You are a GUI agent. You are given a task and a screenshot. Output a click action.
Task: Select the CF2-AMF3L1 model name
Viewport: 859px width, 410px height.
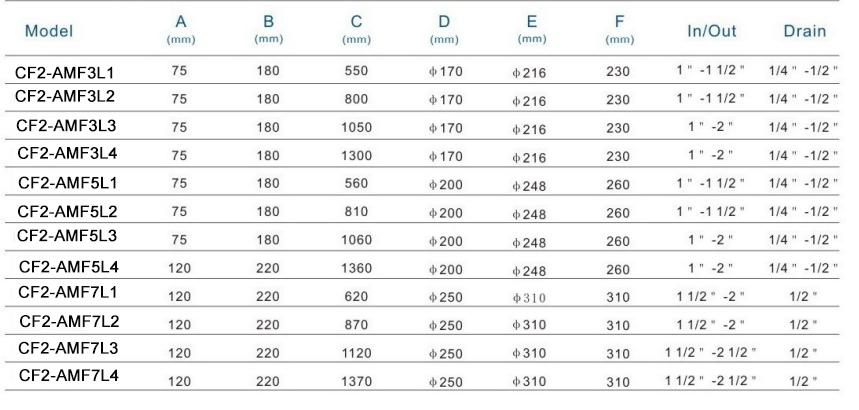[65, 72]
